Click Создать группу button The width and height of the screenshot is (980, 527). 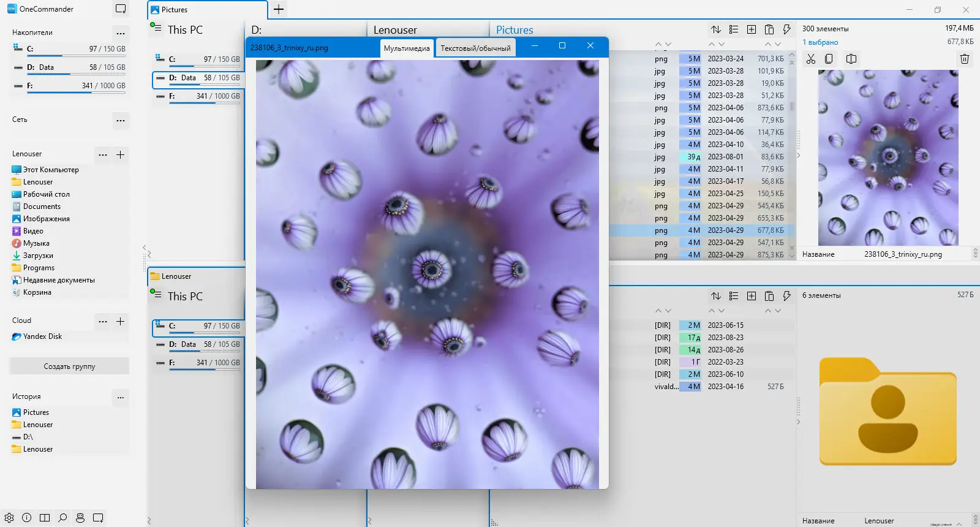click(69, 366)
